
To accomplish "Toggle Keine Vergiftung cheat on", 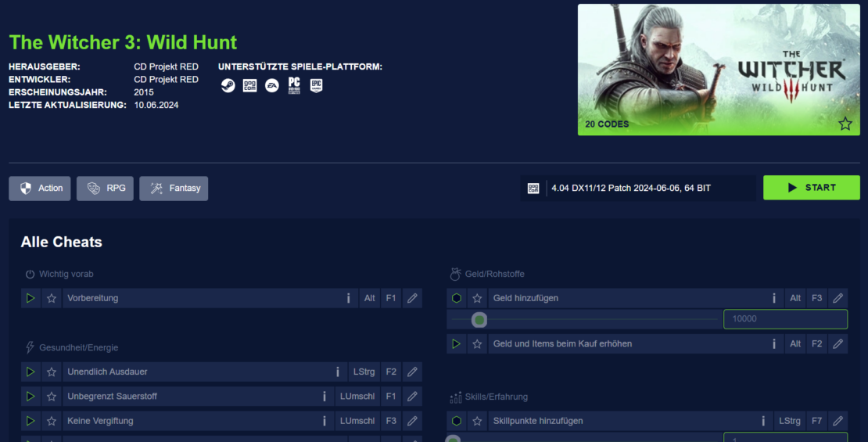I will coord(30,420).
